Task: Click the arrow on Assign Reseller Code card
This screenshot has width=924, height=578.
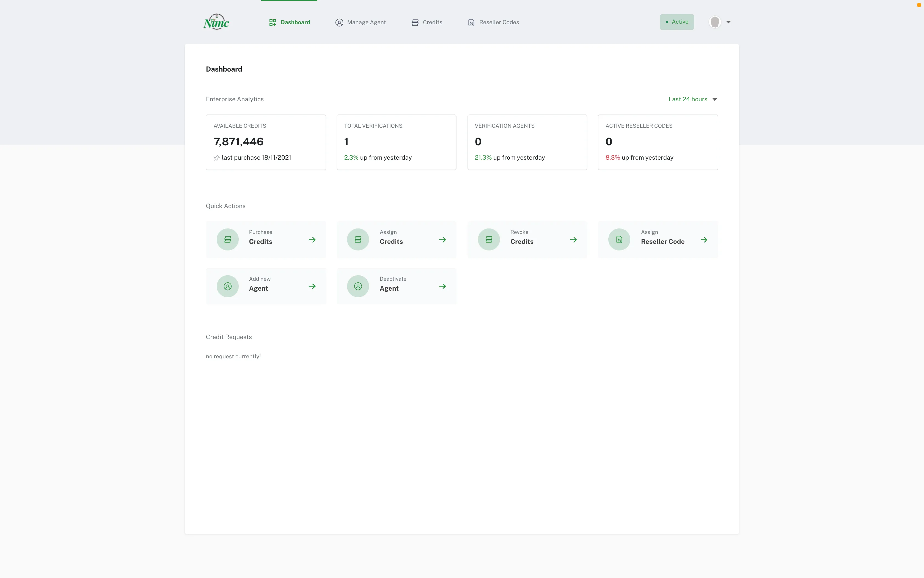Action: (x=704, y=240)
